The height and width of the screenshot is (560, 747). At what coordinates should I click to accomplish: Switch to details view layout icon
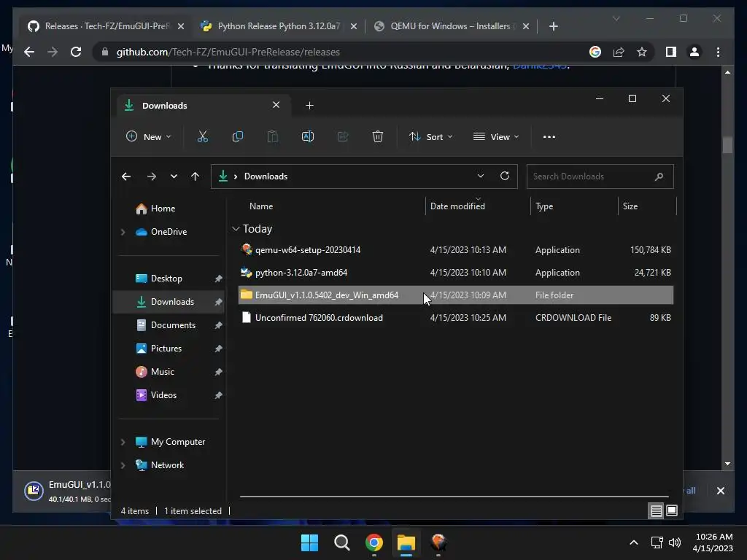click(x=656, y=511)
